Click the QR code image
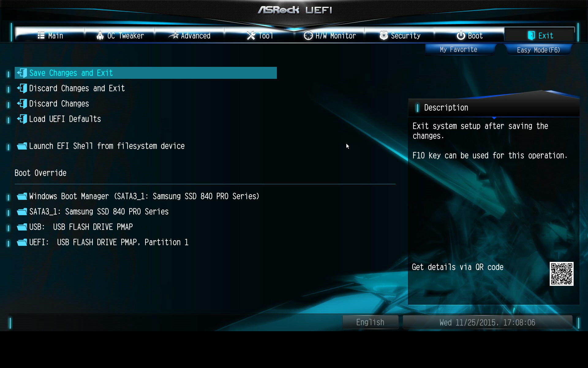This screenshot has width=588, height=368. (561, 274)
